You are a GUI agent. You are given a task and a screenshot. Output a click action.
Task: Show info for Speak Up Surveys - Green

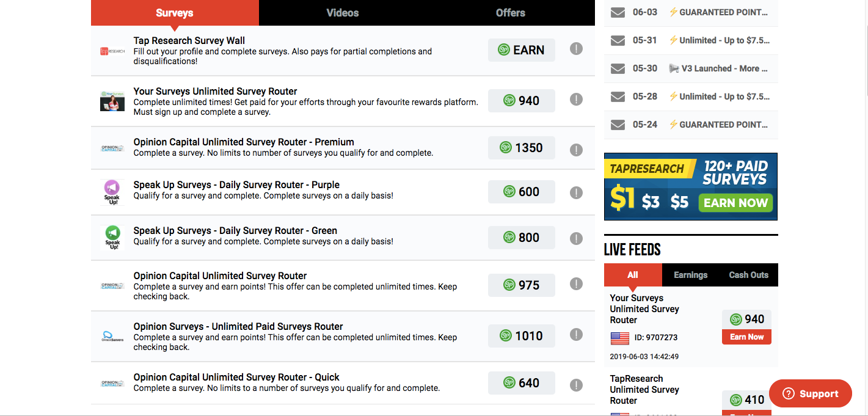[x=576, y=238]
